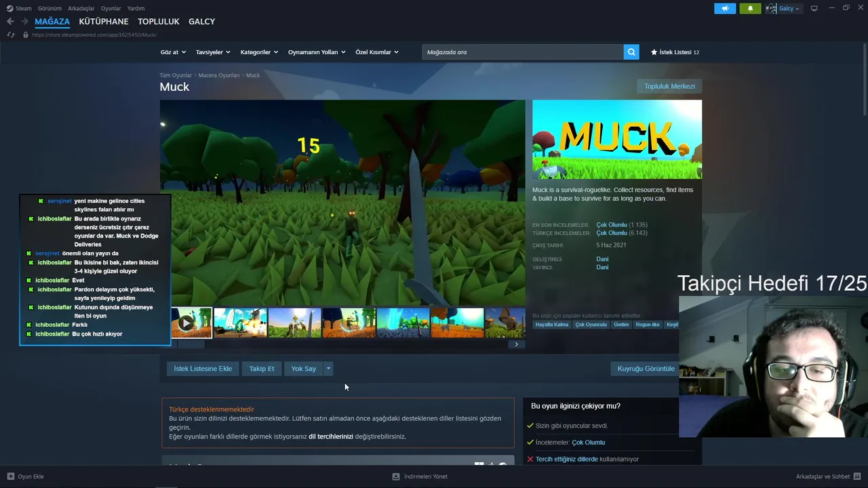Screen dimensions: 868x488
Task: Click the blue search magnifier button
Action: tap(631, 52)
